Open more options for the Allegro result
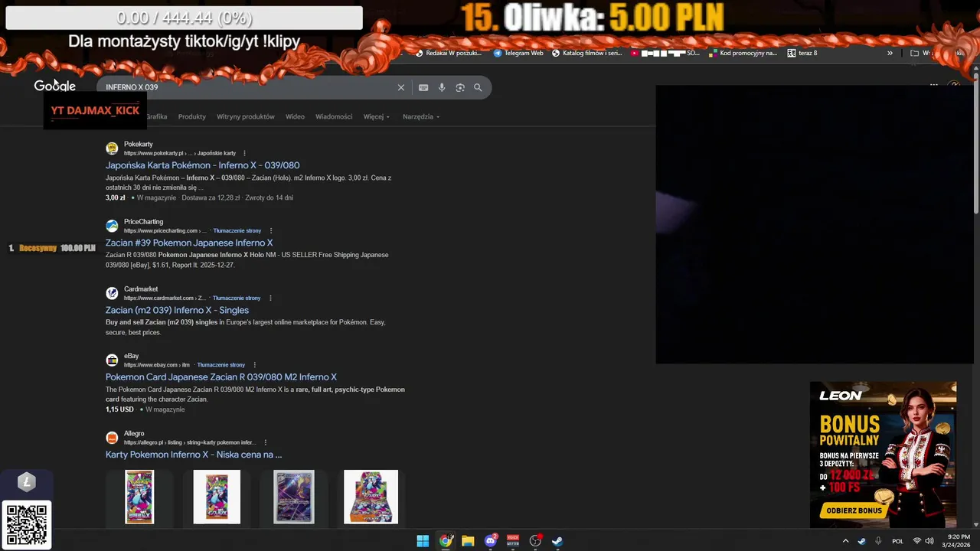980x551 pixels. tap(266, 442)
